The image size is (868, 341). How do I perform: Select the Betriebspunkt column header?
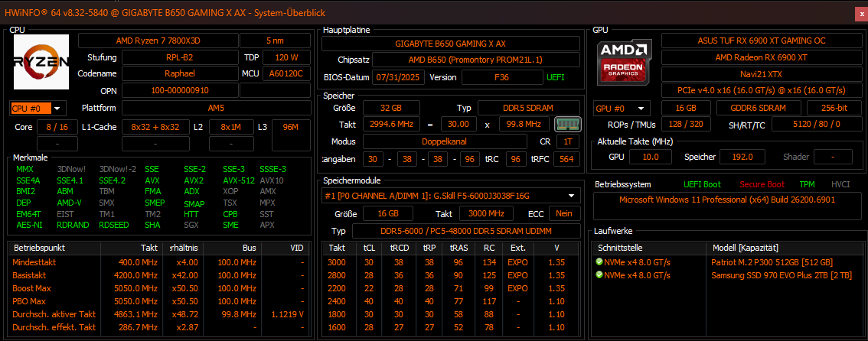54,248
